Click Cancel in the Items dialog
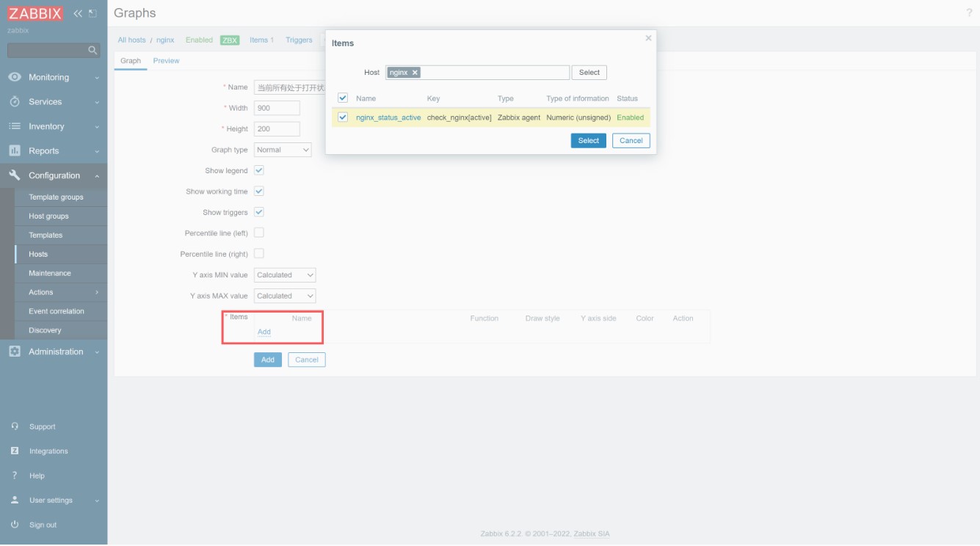 click(x=631, y=140)
